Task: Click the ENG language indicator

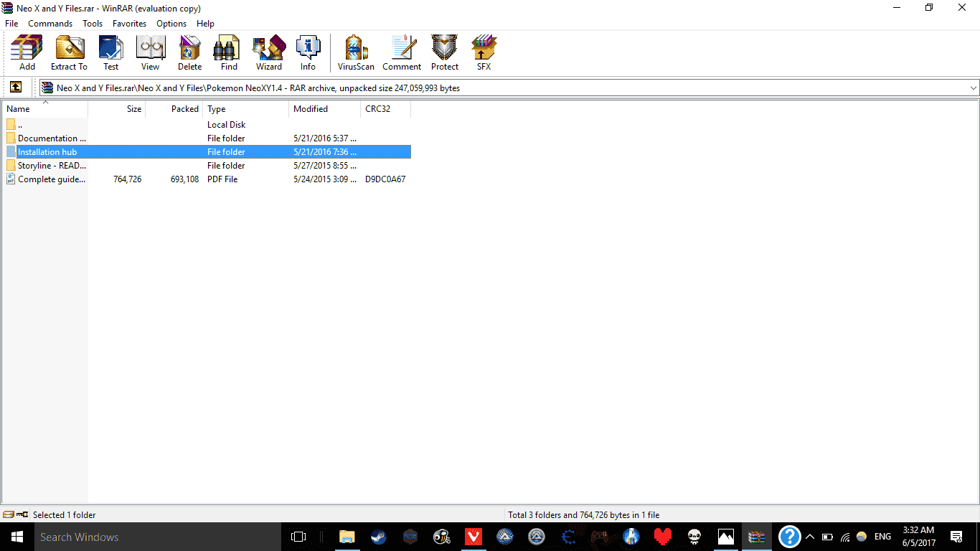Action: point(882,537)
